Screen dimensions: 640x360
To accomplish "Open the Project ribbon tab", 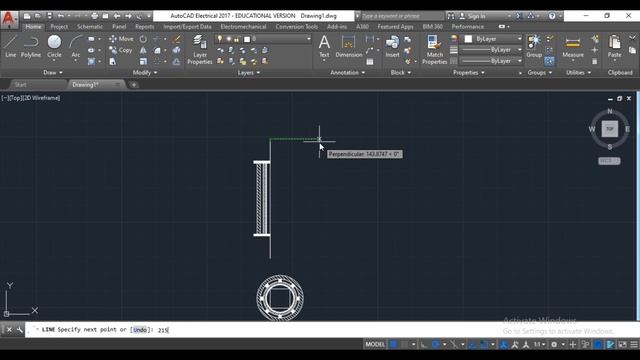I will pos(59,27).
